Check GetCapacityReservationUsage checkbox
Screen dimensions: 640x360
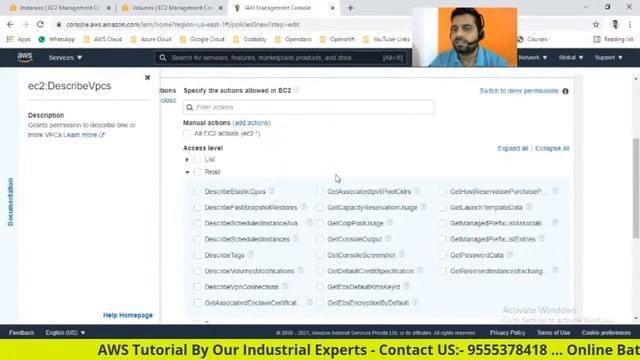(320, 207)
